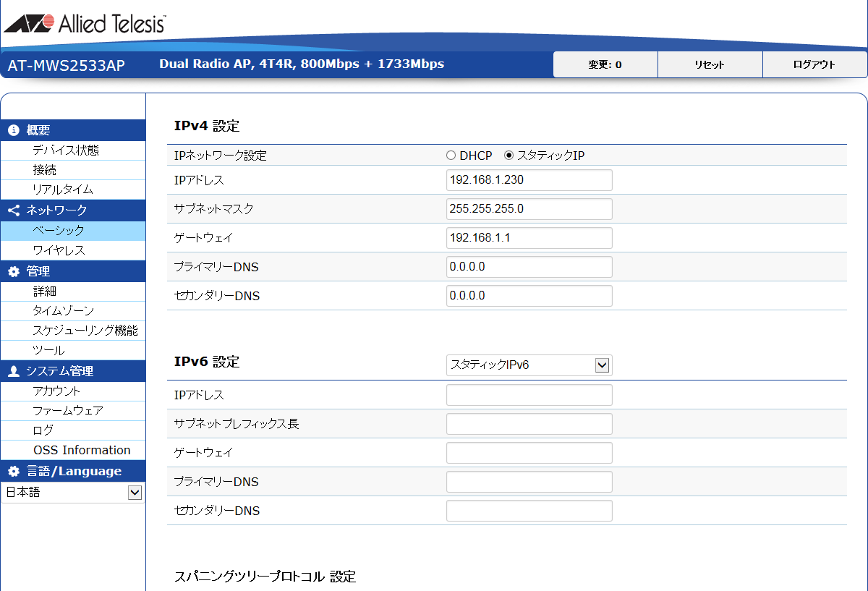Click the share icon beside ネットワーク
The width and height of the screenshot is (868, 591).
pyautogui.click(x=13, y=211)
